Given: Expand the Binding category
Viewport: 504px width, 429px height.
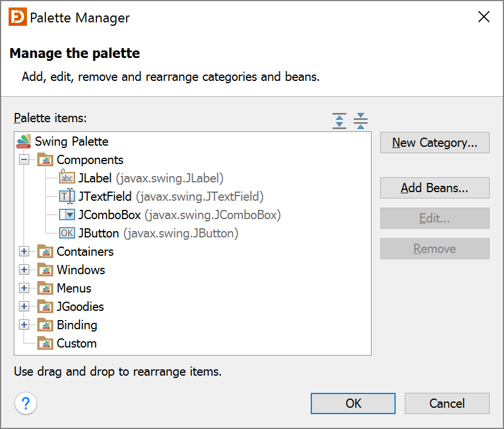Looking at the screenshot, I should pyautogui.click(x=24, y=325).
